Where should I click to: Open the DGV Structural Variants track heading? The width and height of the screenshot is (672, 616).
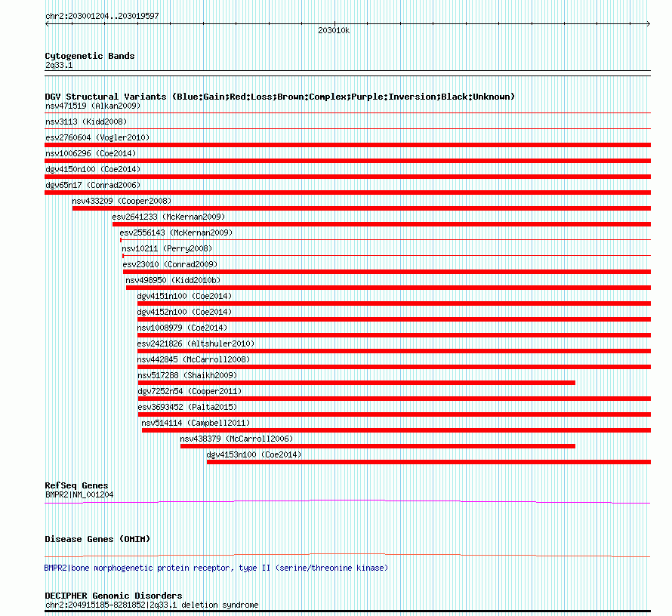(x=279, y=97)
